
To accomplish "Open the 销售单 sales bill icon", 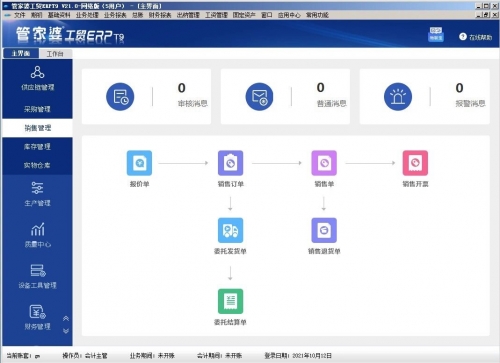I will (x=324, y=163).
